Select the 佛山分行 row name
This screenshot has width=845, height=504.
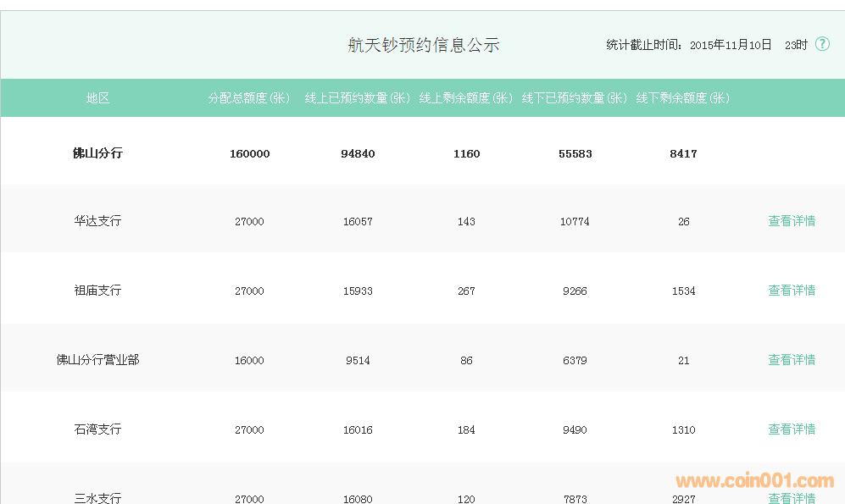[97, 153]
